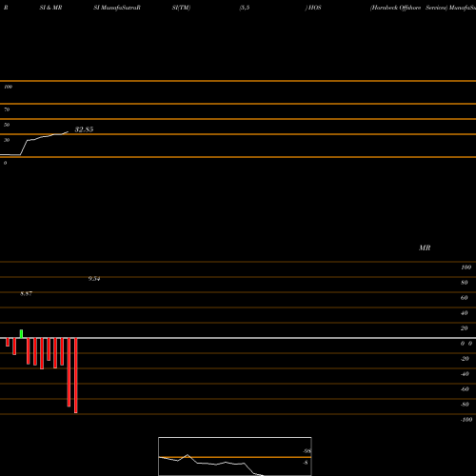Open the mini price chart thumbnail
Viewport: 476px width, 476px height.
235,456
